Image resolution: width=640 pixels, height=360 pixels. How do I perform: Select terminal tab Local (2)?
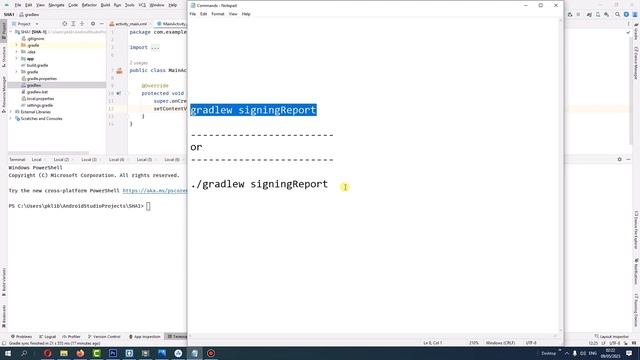[61, 160]
